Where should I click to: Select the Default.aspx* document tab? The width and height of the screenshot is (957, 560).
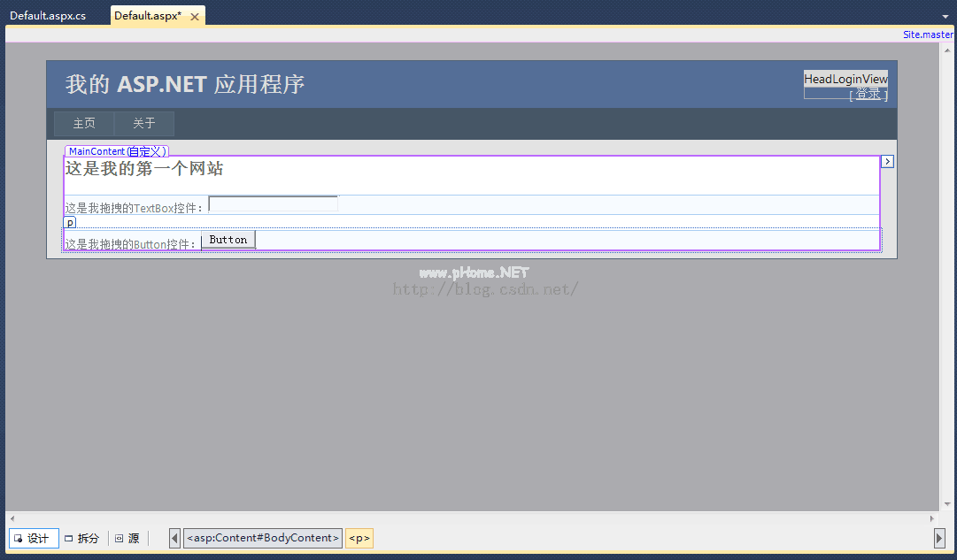[x=147, y=16]
